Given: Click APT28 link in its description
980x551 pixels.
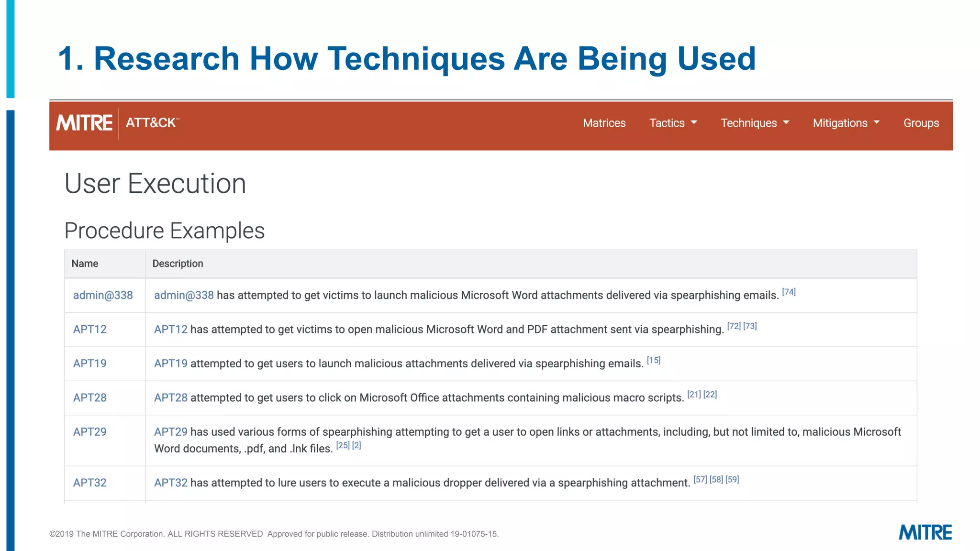Looking at the screenshot, I should coord(170,397).
